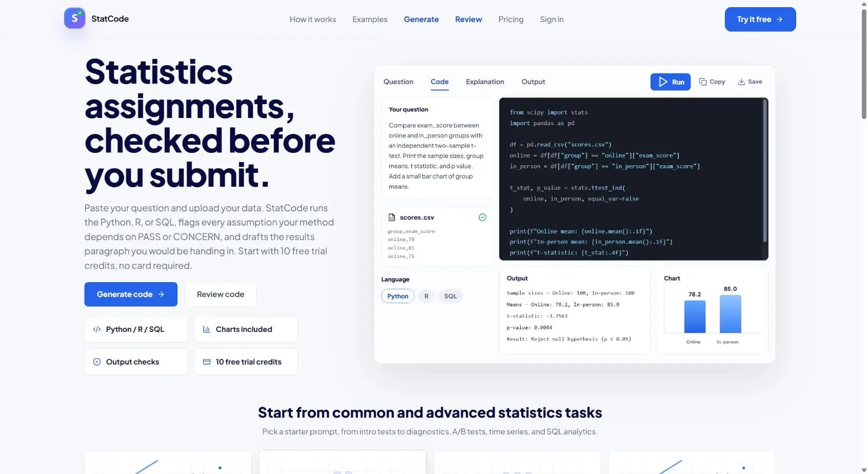Click the check circle icon for Output checks
Screen dimensions: 868x474
click(x=97, y=362)
